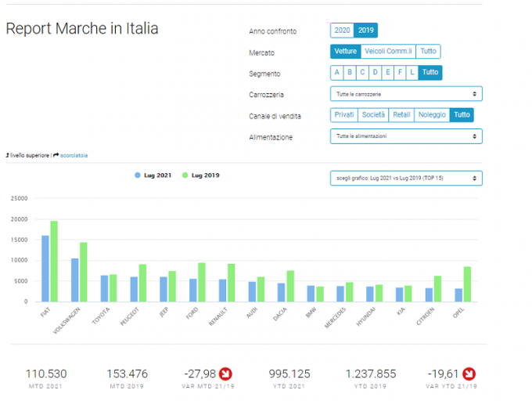
Task: Filter sales channel by Società
Action: coord(373,115)
